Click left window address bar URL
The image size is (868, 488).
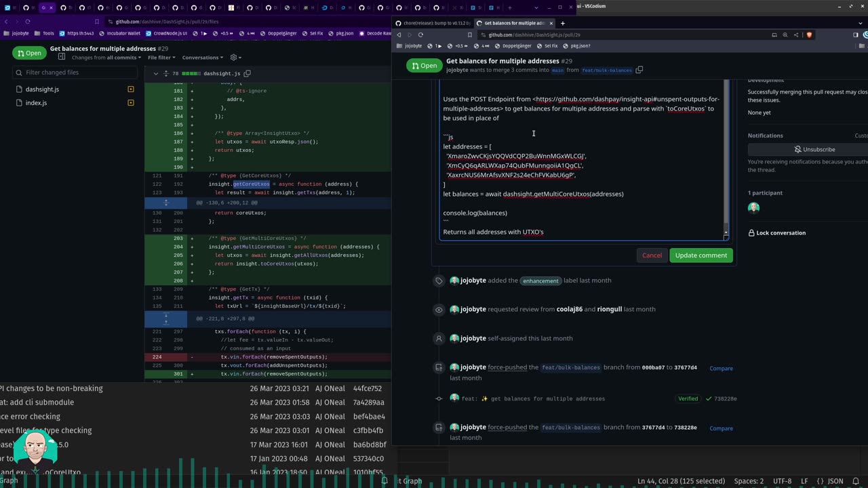(167, 22)
